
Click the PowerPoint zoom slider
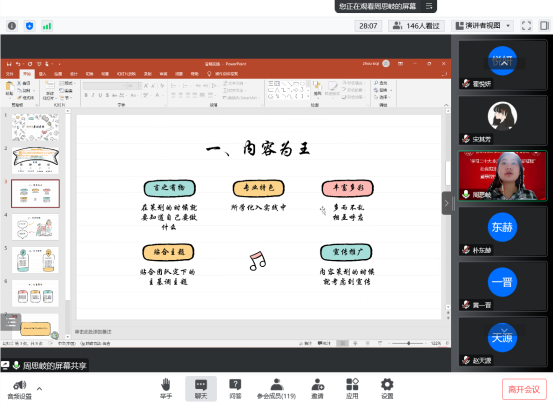pyautogui.click(x=409, y=343)
